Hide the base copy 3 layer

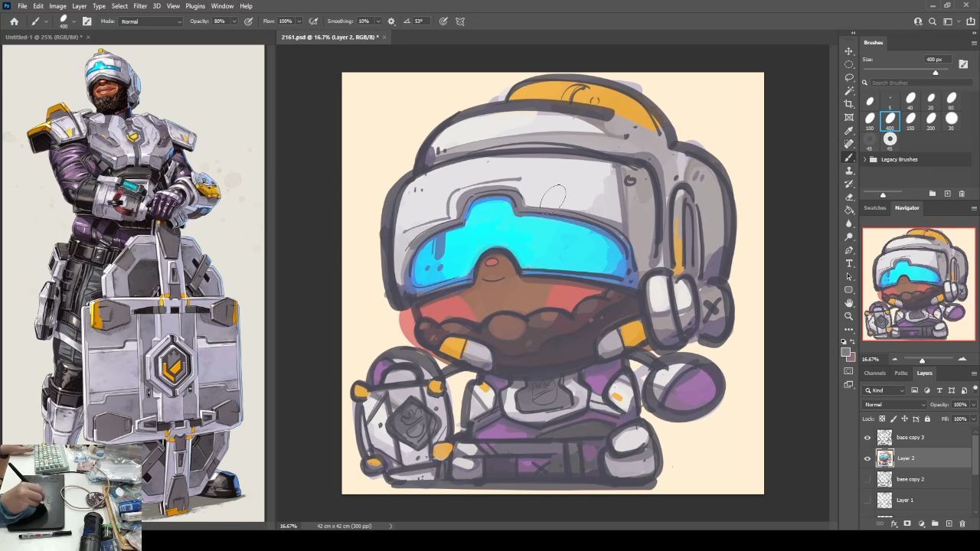click(867, 438)
